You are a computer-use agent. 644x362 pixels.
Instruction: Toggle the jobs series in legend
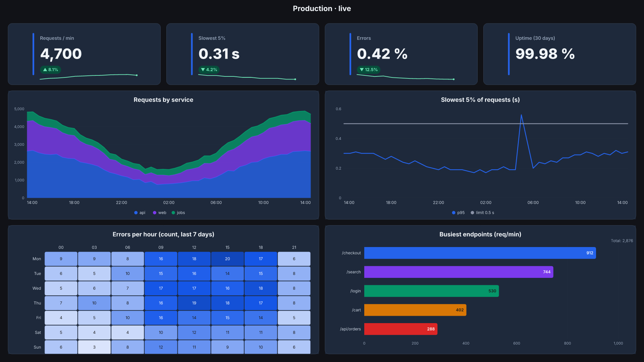[x=178, y=213]
